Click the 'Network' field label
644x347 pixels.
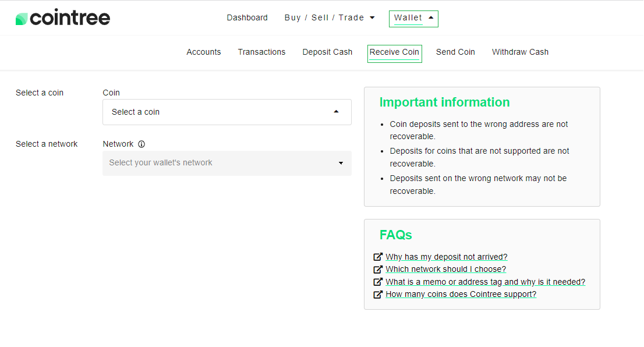point(118,144)
